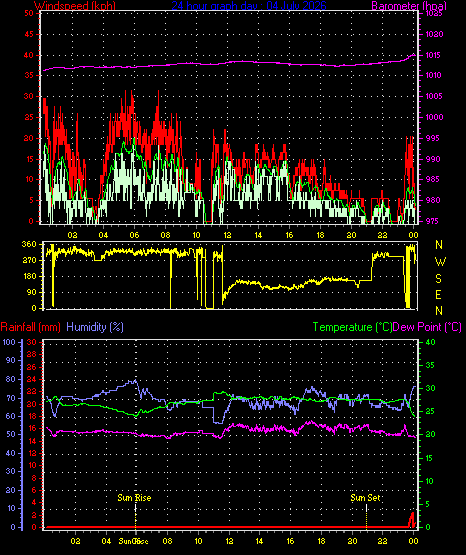Select the green 30 temperature axis value

[430, 388]
